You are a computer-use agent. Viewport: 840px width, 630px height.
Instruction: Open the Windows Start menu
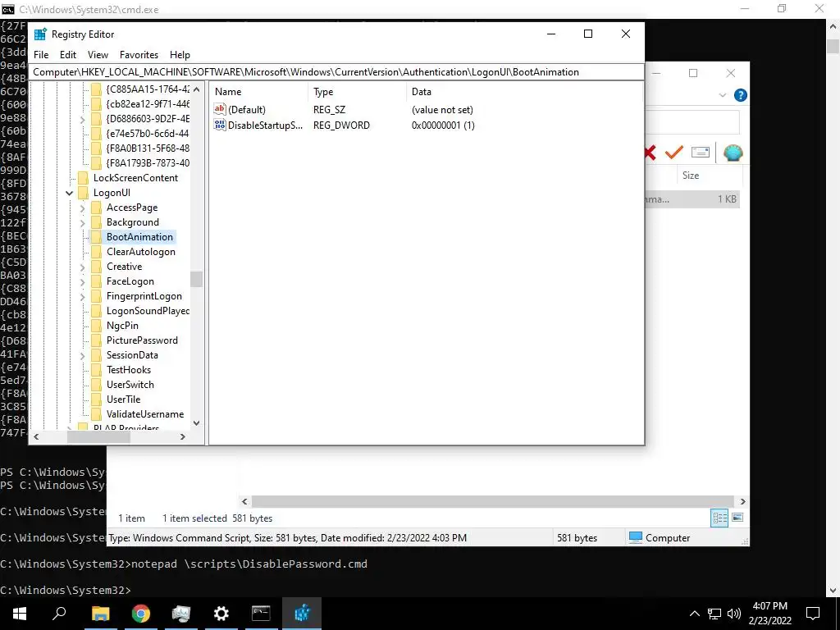pos(20,614)
